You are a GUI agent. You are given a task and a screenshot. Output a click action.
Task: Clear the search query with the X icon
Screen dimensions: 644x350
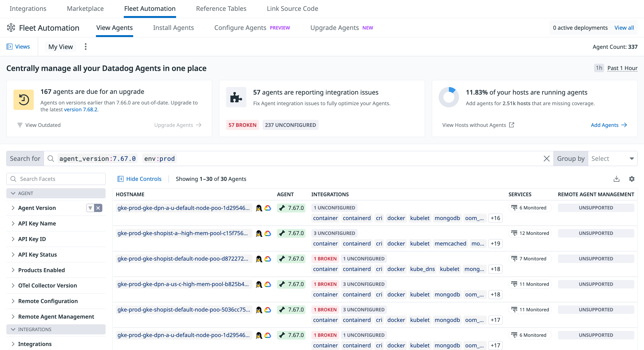(546, 159)
